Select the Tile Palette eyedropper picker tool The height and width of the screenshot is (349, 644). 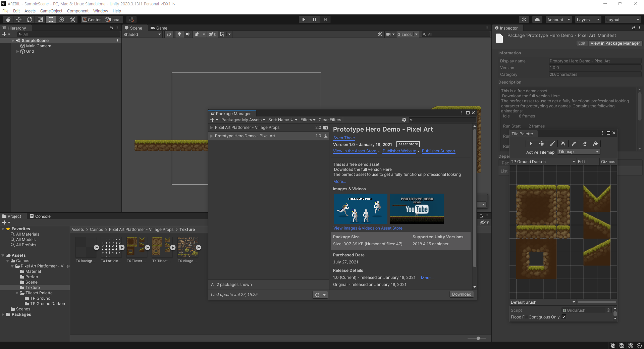[574, 144]
